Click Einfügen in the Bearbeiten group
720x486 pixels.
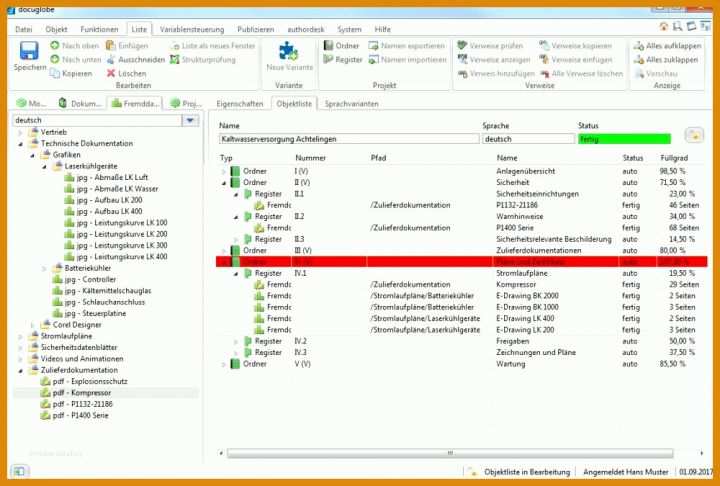127,45
